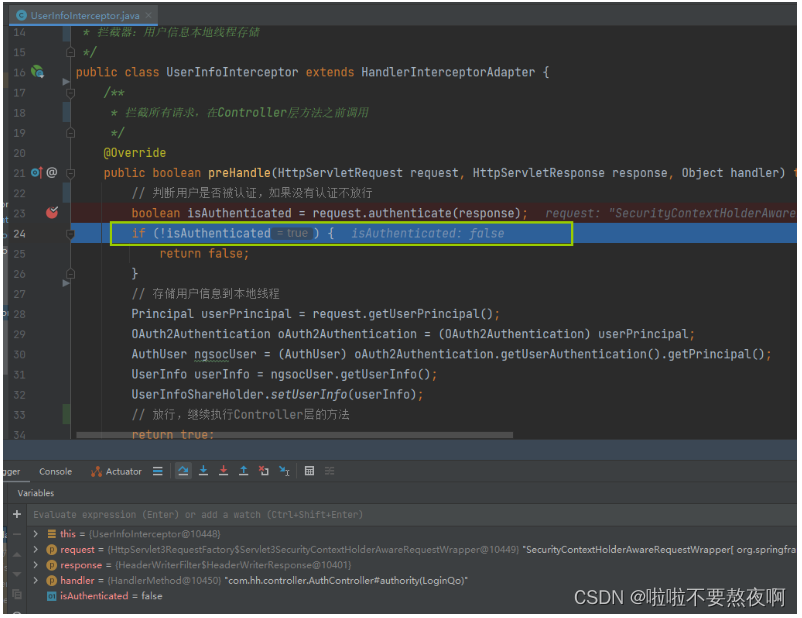Click the Step Over debugger icon
The image size is (802, 618).
[x=183, y=471]
